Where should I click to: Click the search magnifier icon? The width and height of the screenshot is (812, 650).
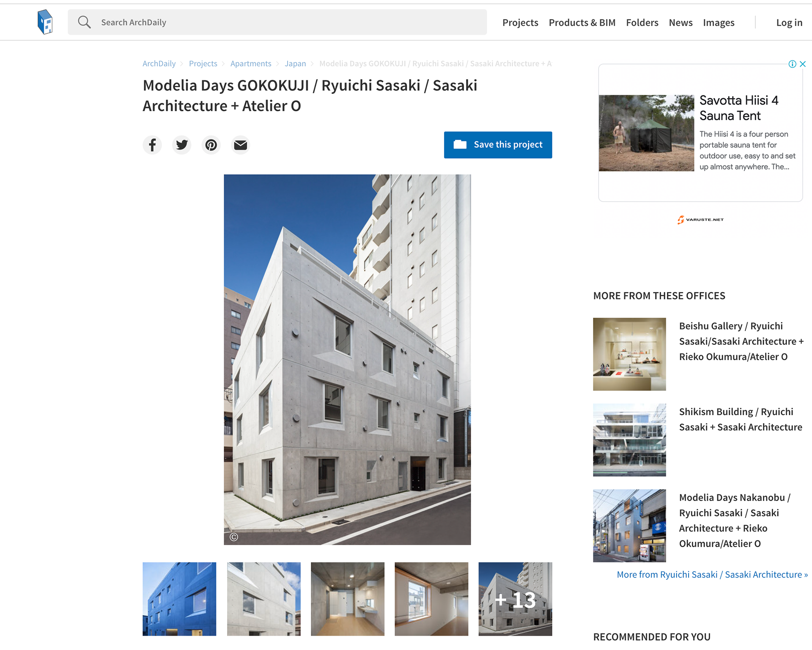[84, 22]
